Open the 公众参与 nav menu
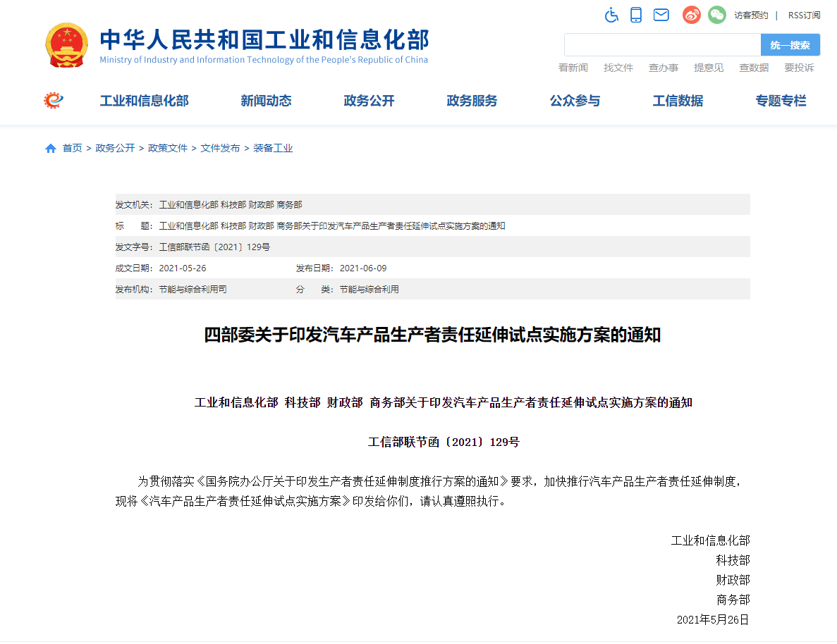This screenshot has width=837, height=644. 575,101
